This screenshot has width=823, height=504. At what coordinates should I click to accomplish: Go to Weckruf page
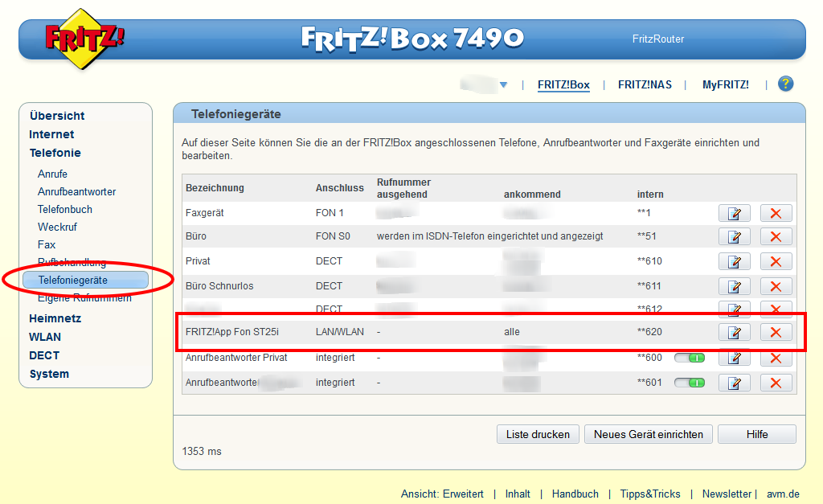point(57,227)
